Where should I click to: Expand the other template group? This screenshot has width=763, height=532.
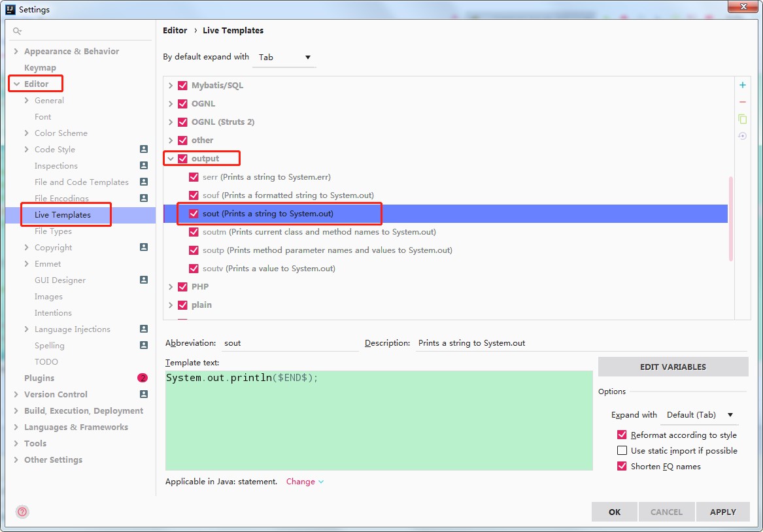170,140
